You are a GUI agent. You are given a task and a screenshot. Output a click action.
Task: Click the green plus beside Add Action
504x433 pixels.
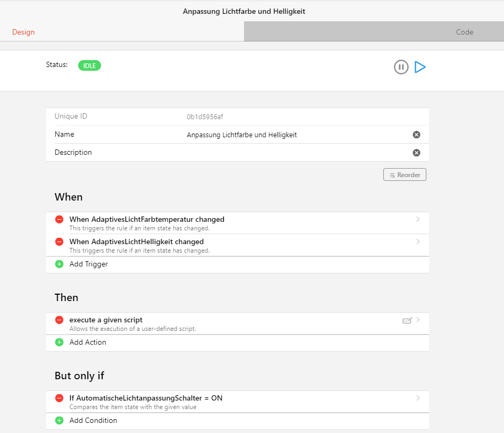coord(59,342)
